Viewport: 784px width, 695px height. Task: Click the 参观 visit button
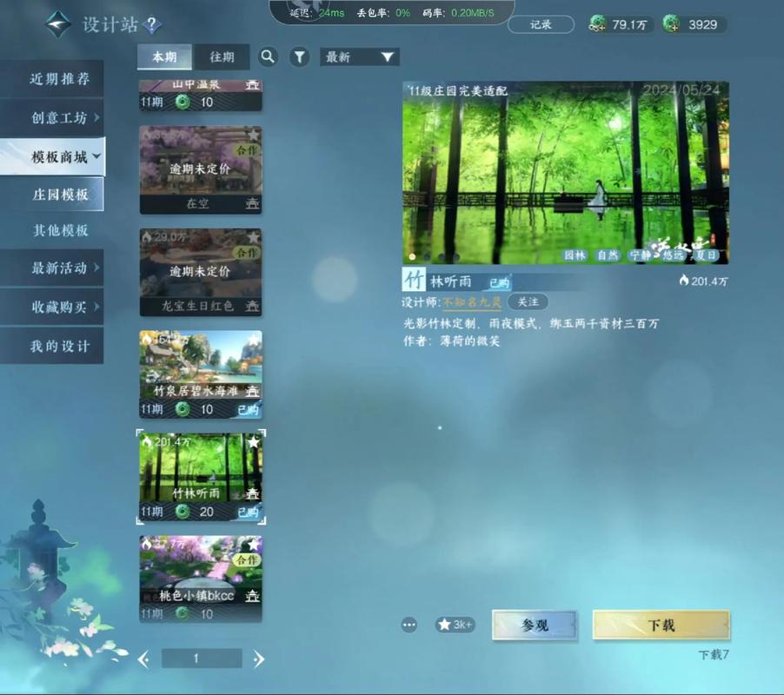(535, 625)
